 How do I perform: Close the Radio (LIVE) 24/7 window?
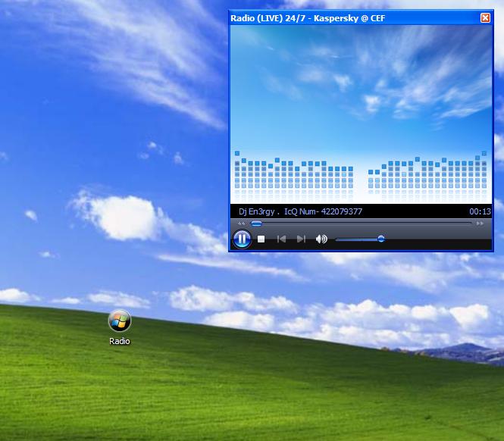(485, 17)
